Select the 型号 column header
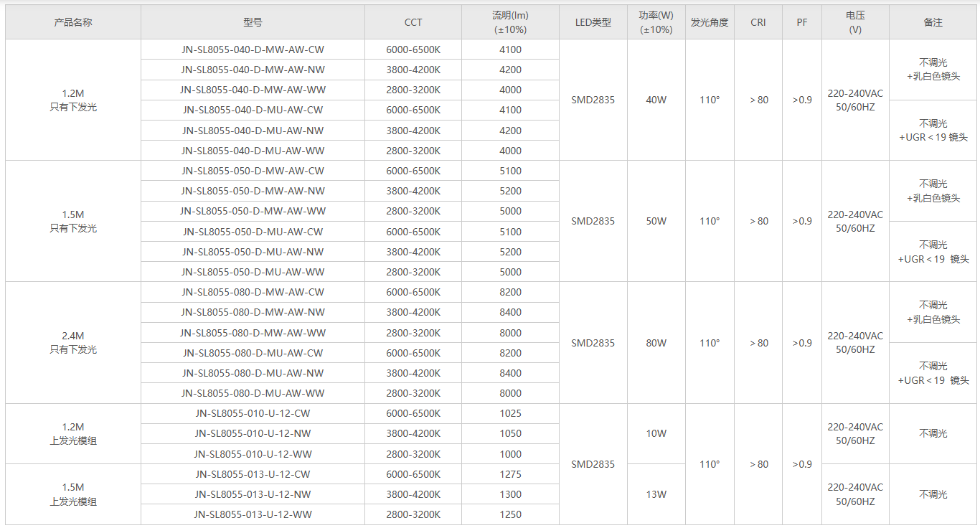 pos(253,22)
